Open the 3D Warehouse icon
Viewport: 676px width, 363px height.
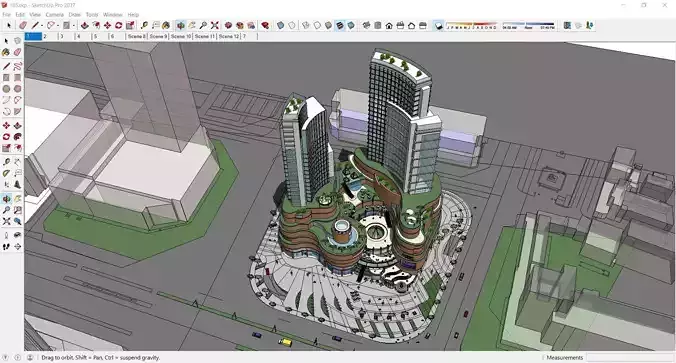228,25
